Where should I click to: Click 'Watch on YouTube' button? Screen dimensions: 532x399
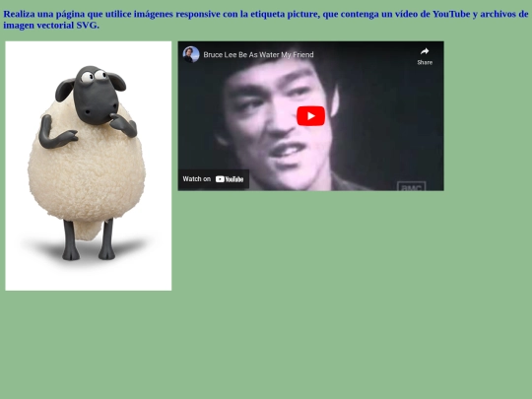(x=214, y=179)
